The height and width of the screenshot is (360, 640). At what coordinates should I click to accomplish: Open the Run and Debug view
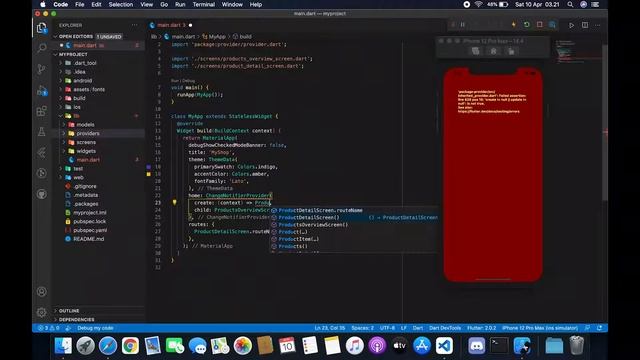[42, 90]
